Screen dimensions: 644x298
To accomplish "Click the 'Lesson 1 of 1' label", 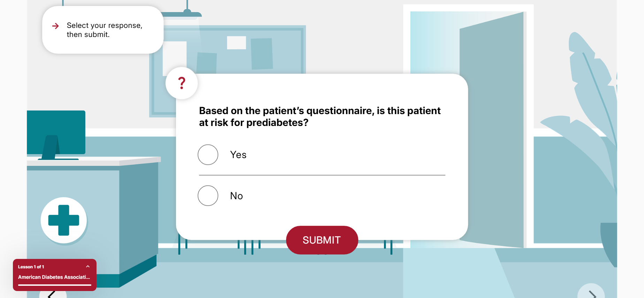I will [x=31, y=267].
